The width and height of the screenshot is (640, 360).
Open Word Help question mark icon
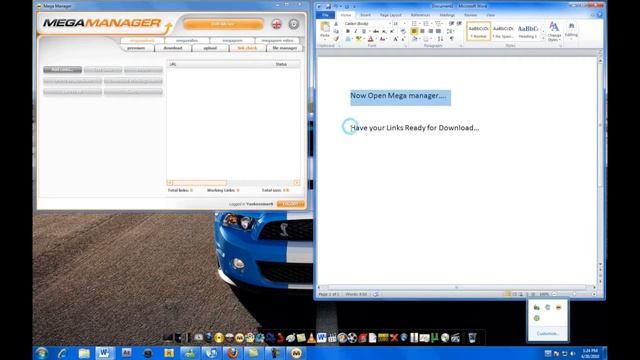600,15
